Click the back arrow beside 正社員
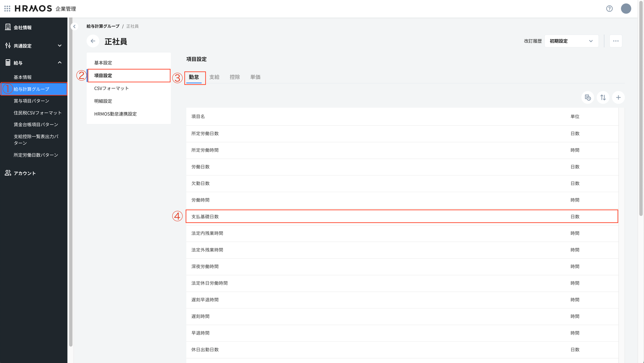Screen dimensions: 644x363 tap(93, 41)
